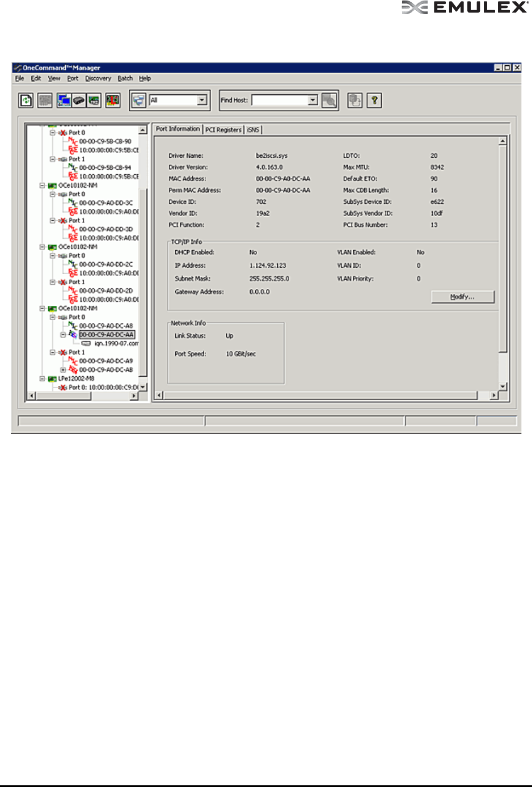This screenshot has height=787, width=532.
Task: Select tree item 00-00-C9-A0-DC-AA
Action: (107, 335)
